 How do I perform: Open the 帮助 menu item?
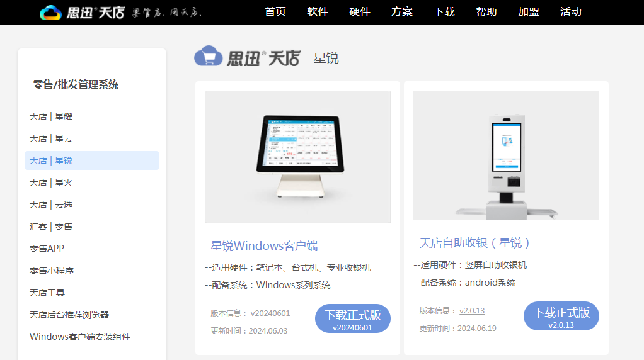click(486, 12)
